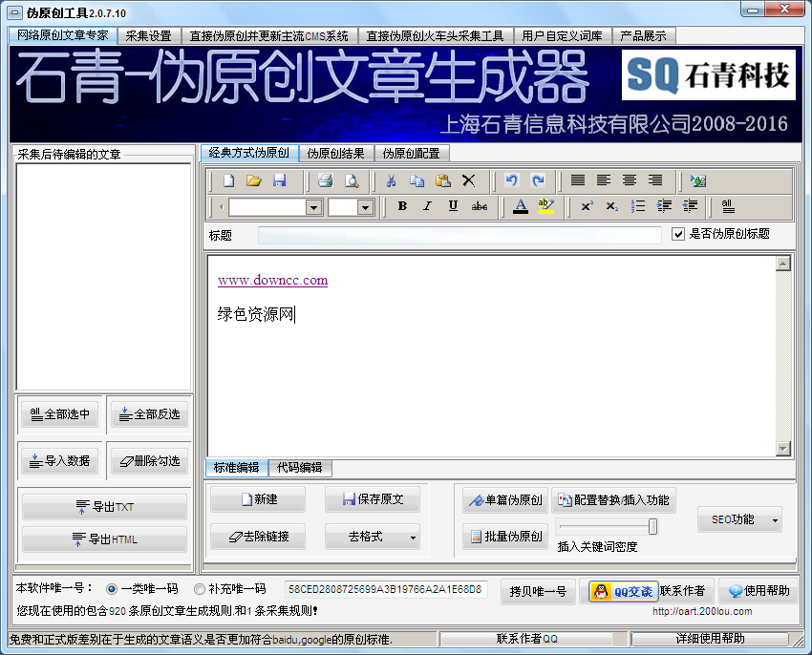Paste using the clipboard icon
Viewport: 812px width, 655px height.
tap(442, 180)
